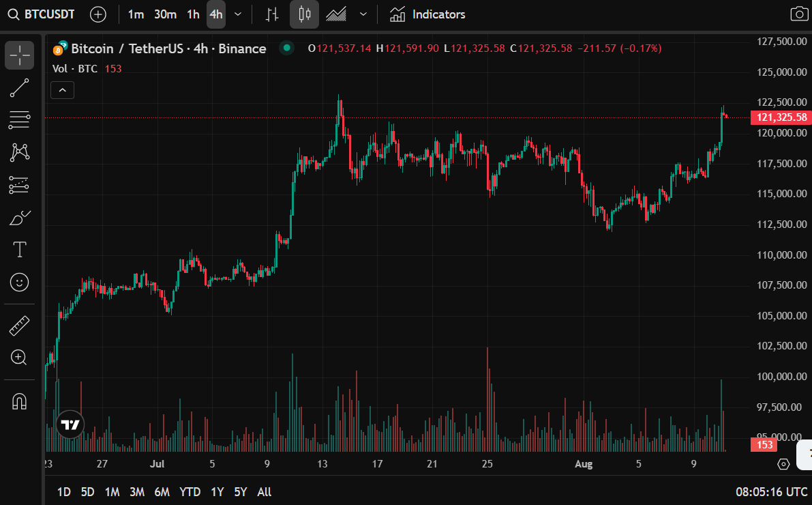
Task: Open the emoji icons tool
Action: 20,282
